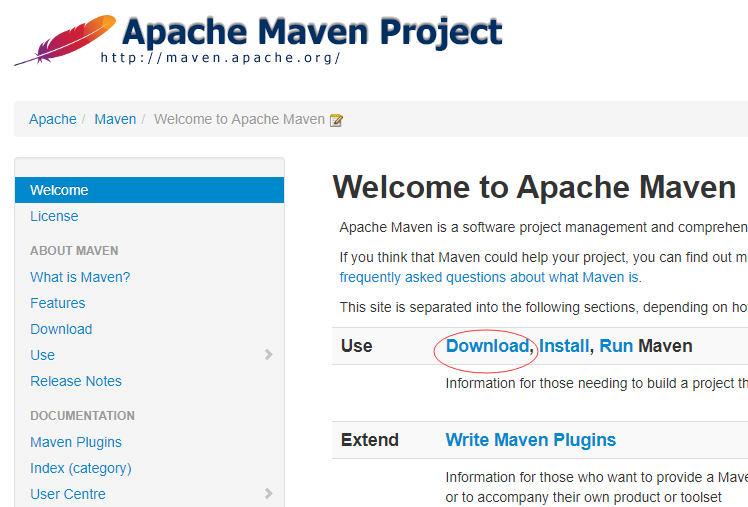This screenshot has width=748, height=507.
Task: Open User Centre in the sidebar
Action: coord(68,494)
